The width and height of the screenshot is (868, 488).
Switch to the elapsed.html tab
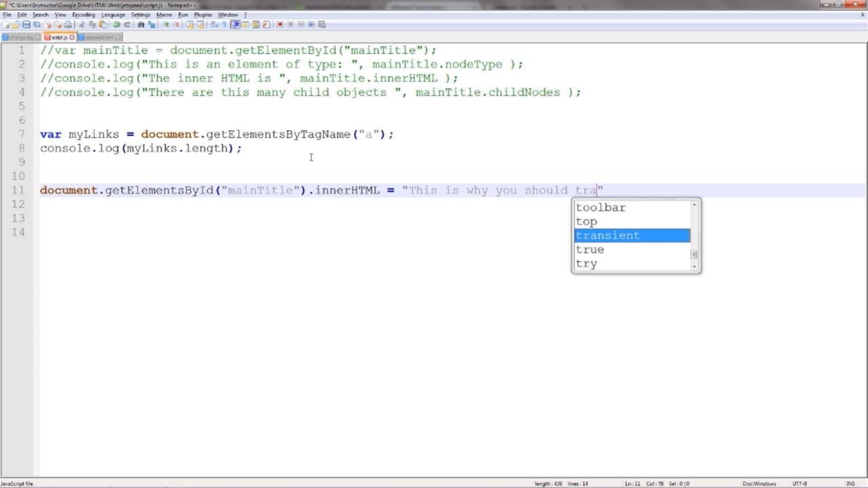pos(99,37)
